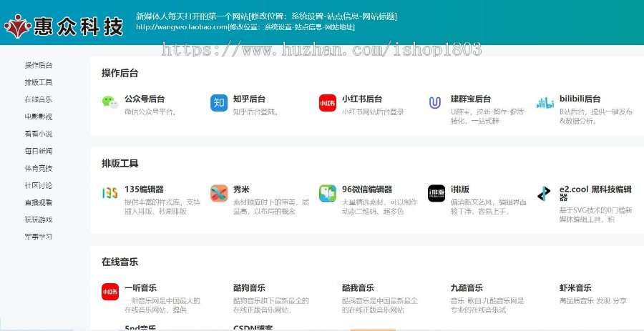Click the 惠众科技 site name text
Viewport: 644px width, 331px height.
tap(79, 26)
